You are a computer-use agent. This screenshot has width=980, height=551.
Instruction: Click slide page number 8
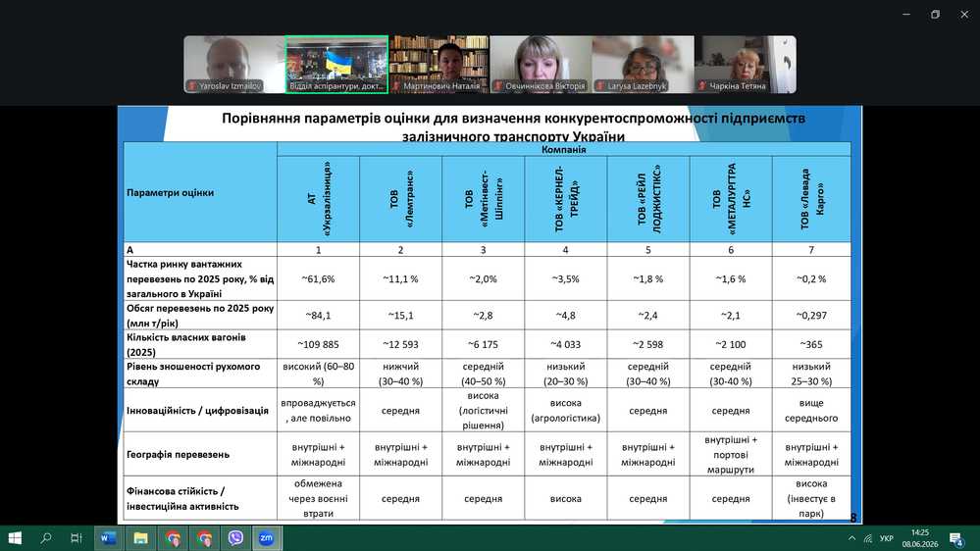(853, 518)
